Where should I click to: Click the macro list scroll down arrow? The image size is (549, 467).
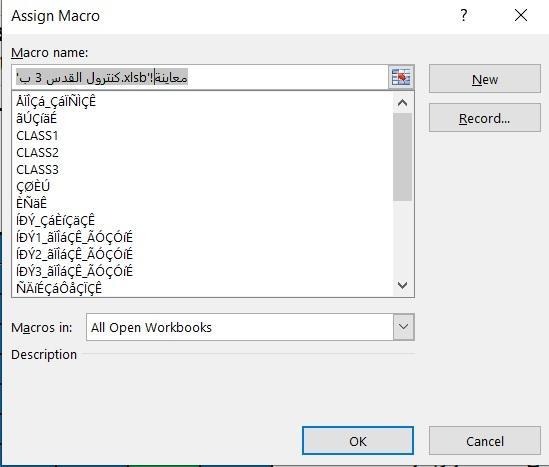[403, 285]
